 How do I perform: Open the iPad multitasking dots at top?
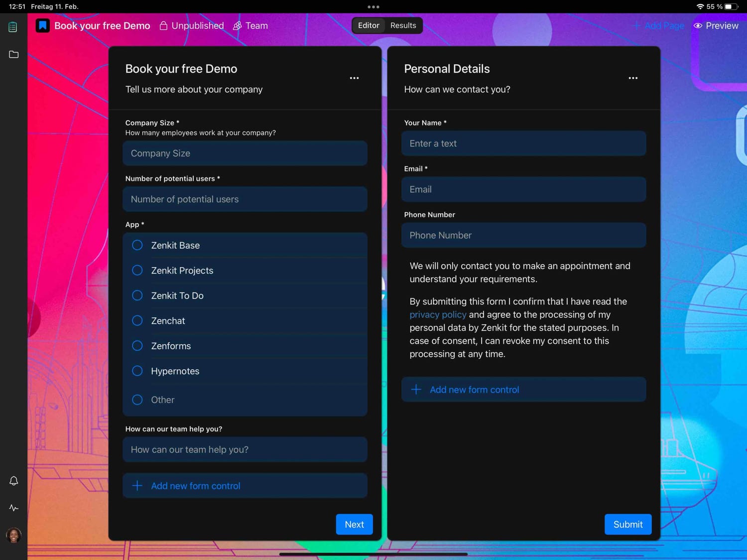(x=373, y=7)
